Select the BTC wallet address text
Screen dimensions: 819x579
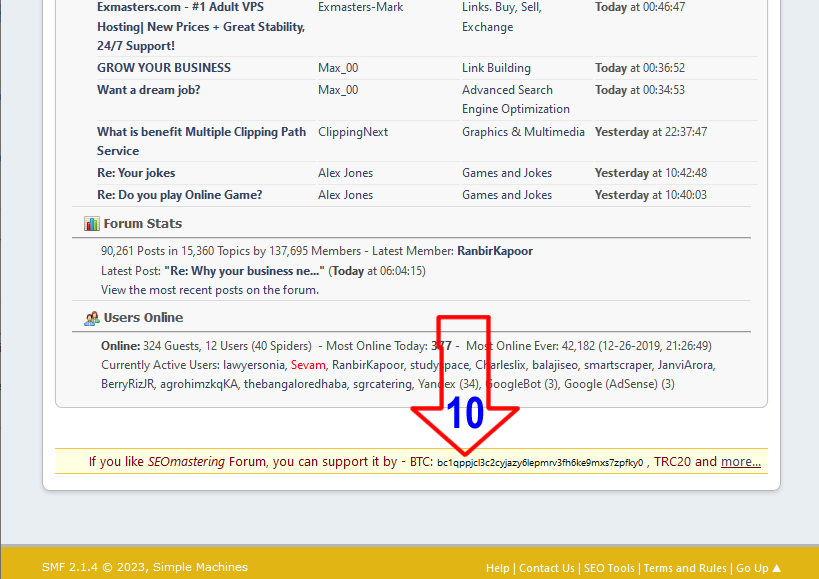pyautogui.click(x=540, y=463)
